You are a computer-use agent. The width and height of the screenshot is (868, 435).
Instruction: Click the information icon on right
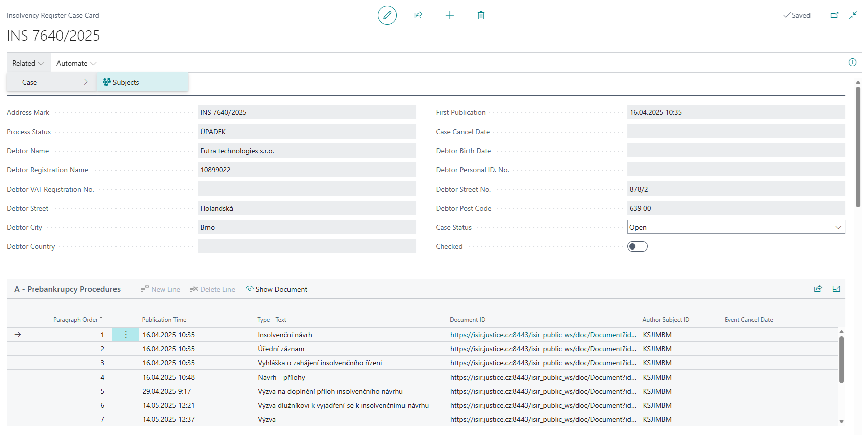[852, 63]
